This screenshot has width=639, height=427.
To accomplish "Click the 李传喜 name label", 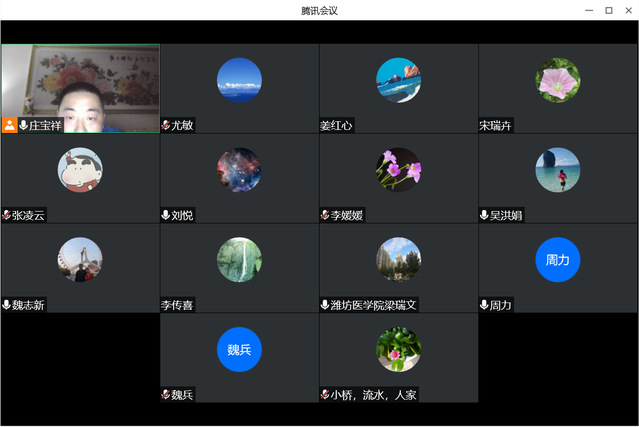I will point(179,305).
